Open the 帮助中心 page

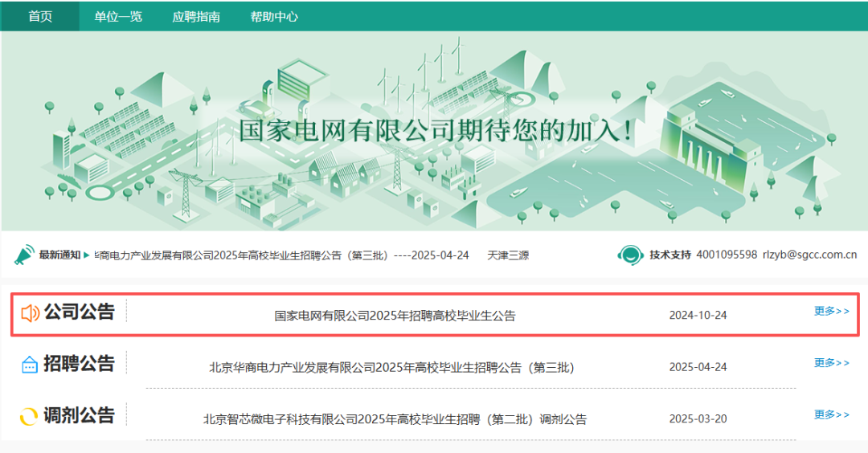pyautogui.click(x=274, y=16)
